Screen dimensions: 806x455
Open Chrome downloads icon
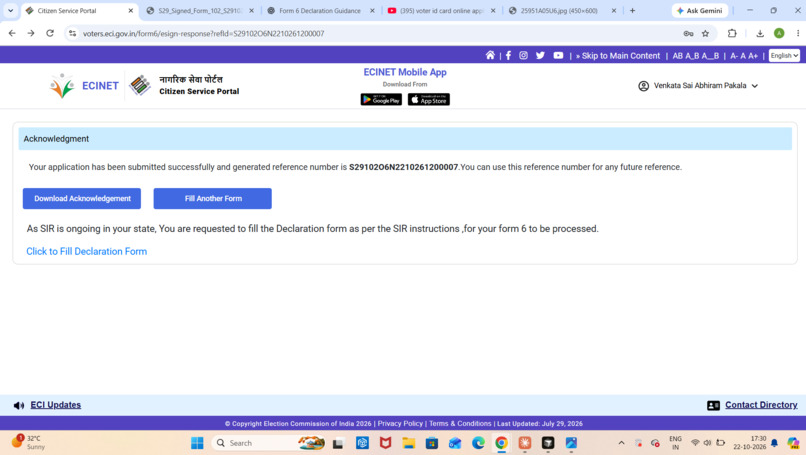coord(760,33)
